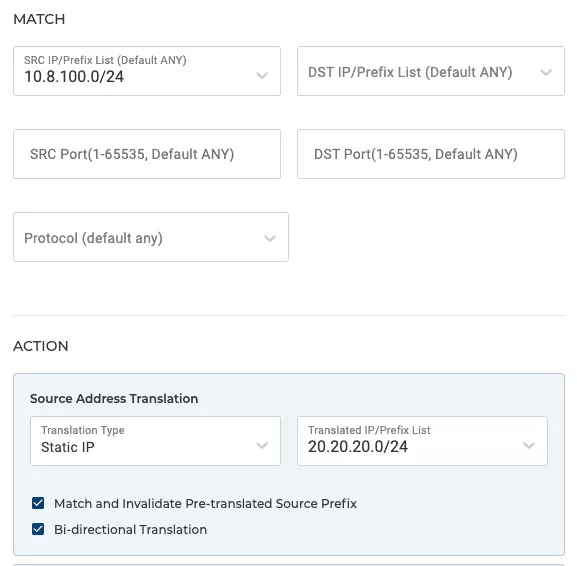Focus the DST Port input field
This screenshot has width=577, height=566.
[431, 154]
